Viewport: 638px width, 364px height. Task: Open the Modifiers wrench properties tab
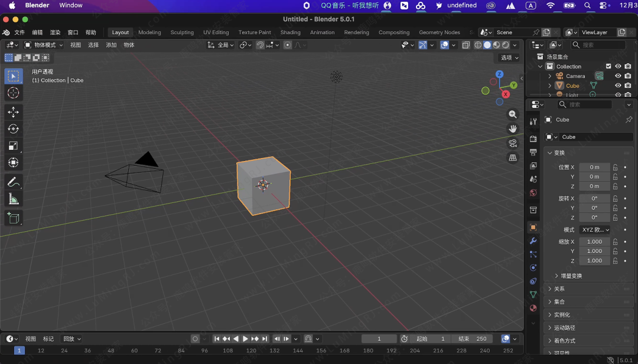click(x=533, y=241)
